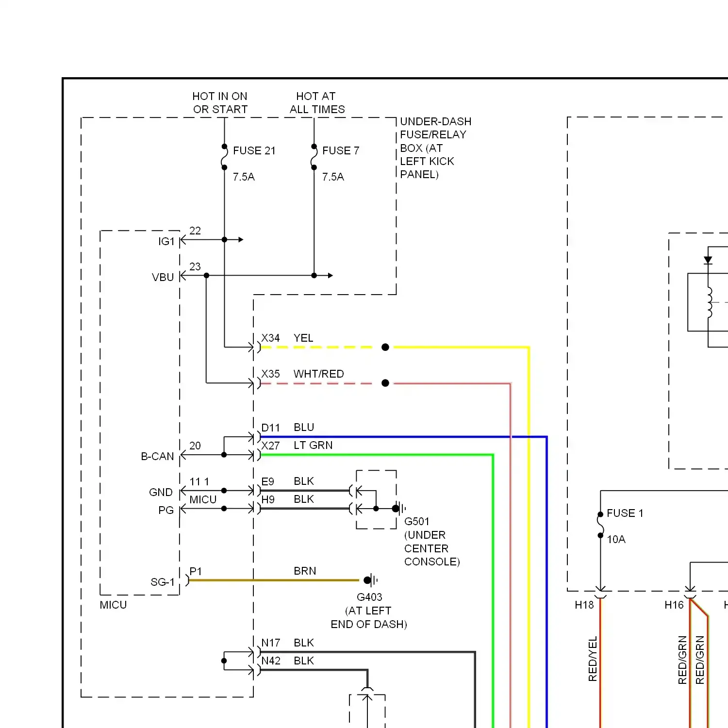Viewport: 728px width, 728px height.
Task: Click the P1 connector label
Action: 196,571
